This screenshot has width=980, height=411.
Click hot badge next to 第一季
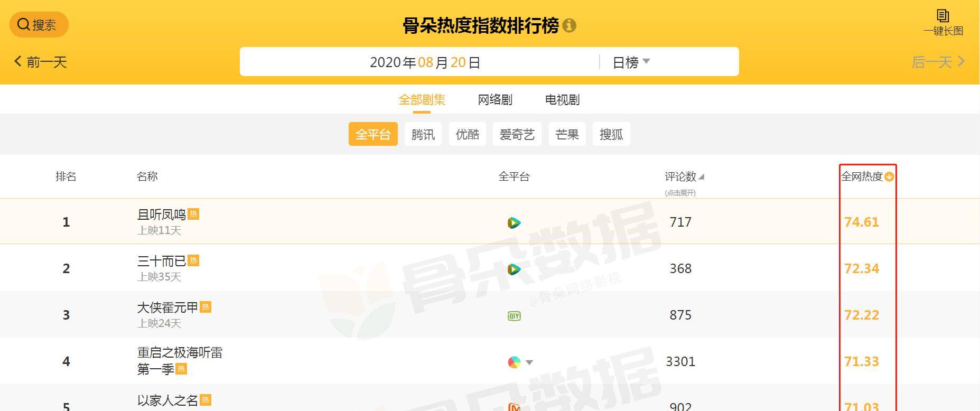(181, 369)
